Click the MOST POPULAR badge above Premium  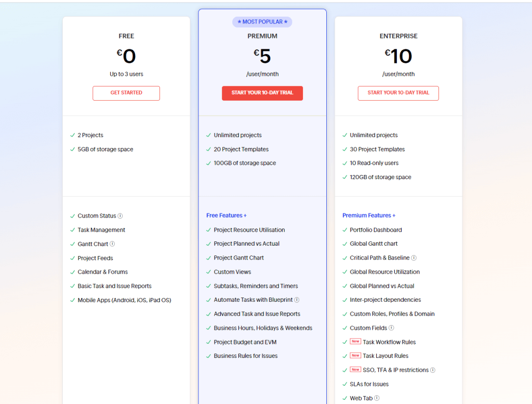coord(262,22)
